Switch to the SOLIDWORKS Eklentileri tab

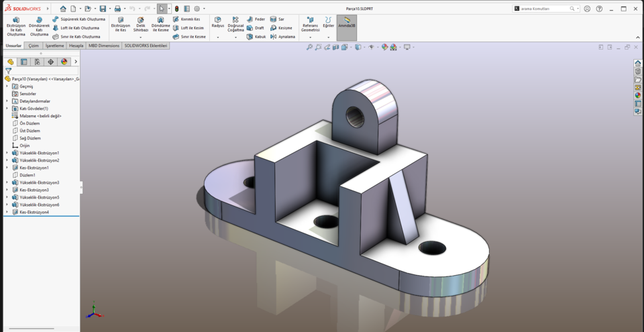pyautogui.click(x=146, y=46)
